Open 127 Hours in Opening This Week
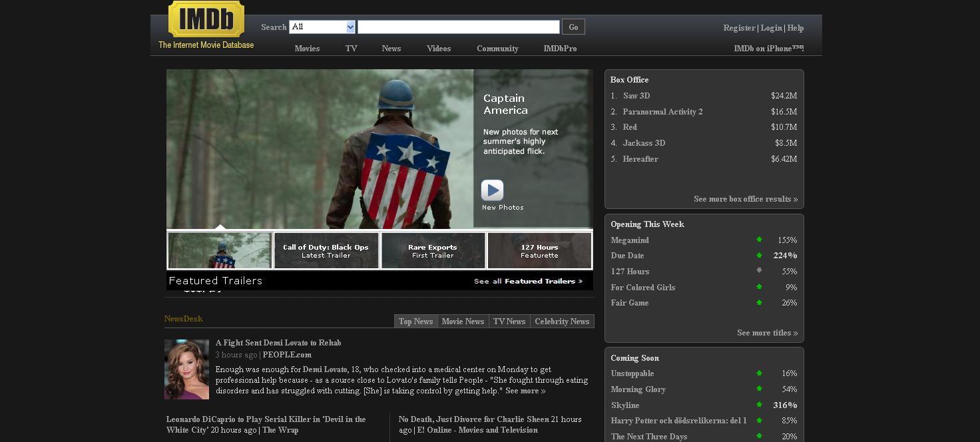The width and height of the screenshot is (980, 442). (x=630, y=272)
